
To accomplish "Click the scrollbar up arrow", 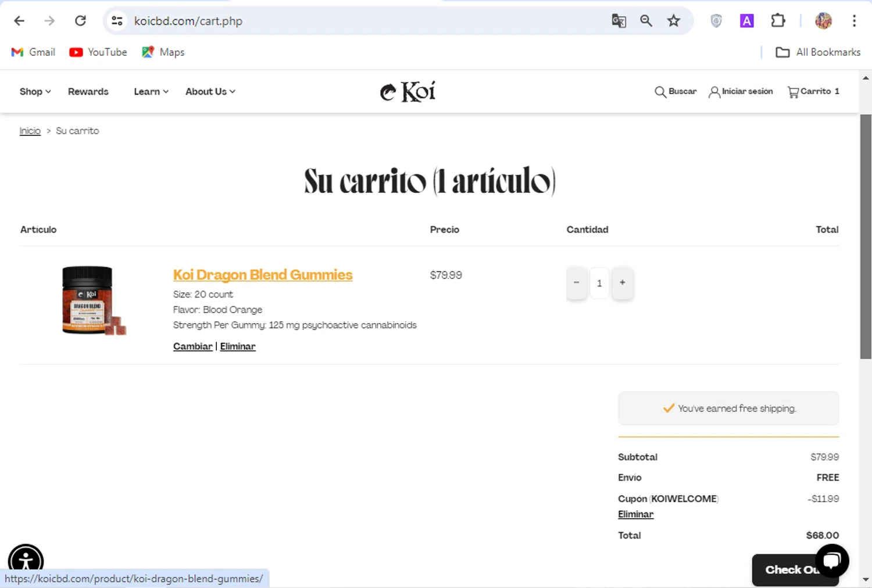I will (x=866, y=77).
